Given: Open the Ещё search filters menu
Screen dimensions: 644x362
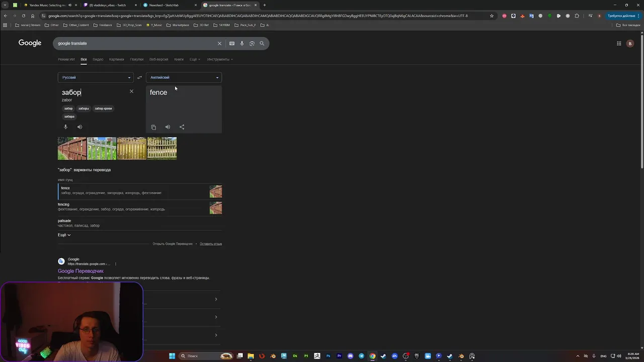Looking at the screenshot, I should click(x=195, y=59).
